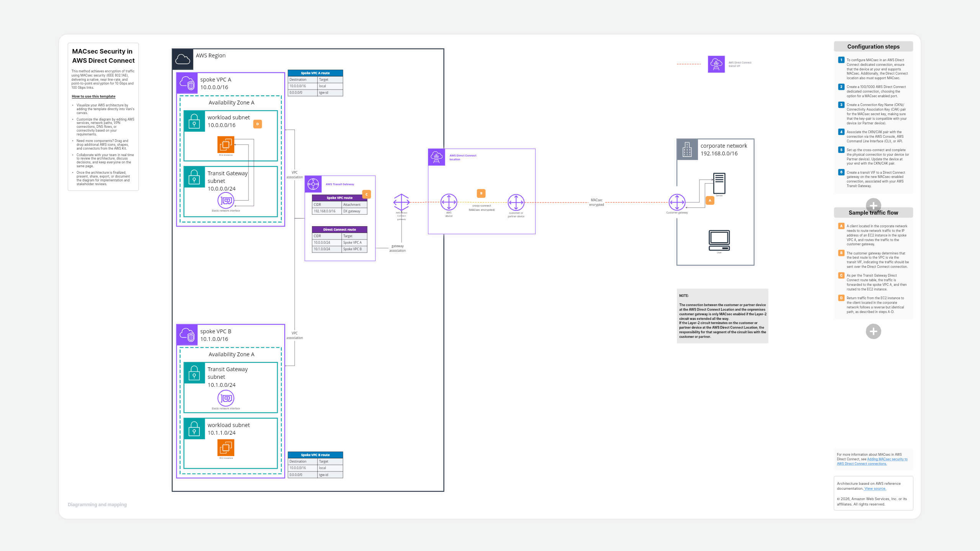Click the AWS Direct Connect transit VIF legend icon
The image size is (980, 551).
pos(716,64)
